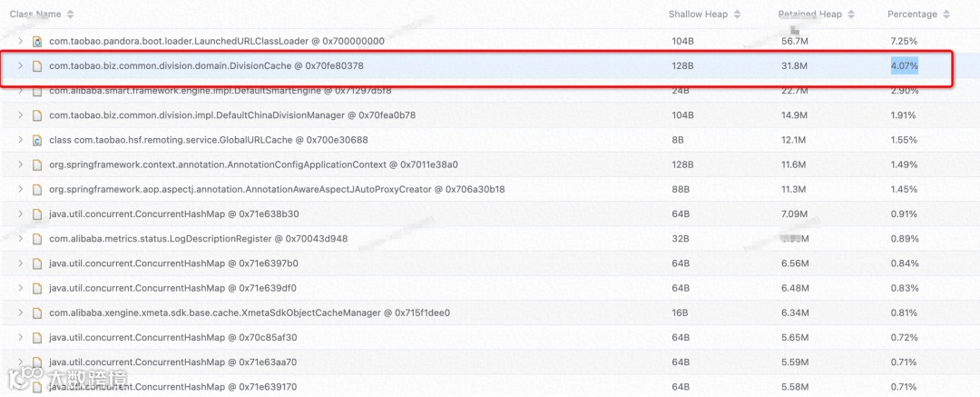Expand the AnnotationConfigApplicationContext row
Screen dimensions: 980x397
tap(20, 164)
